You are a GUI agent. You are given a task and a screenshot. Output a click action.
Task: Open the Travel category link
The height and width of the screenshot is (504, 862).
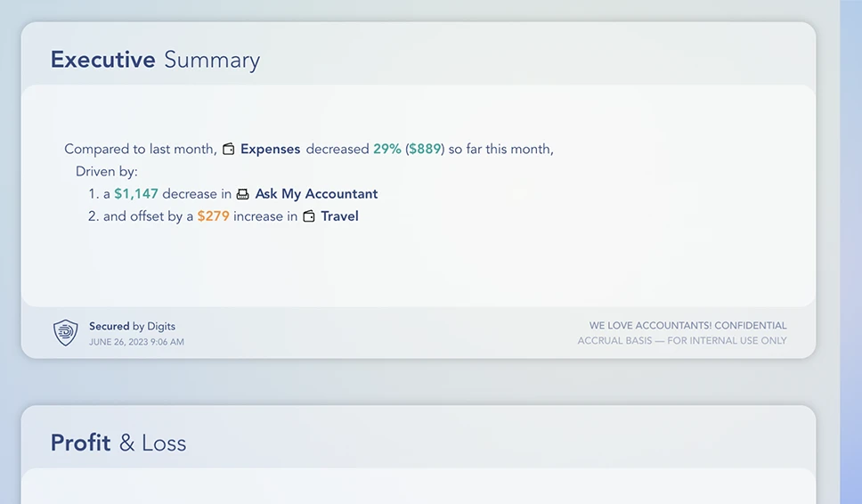tap(339, 216)
